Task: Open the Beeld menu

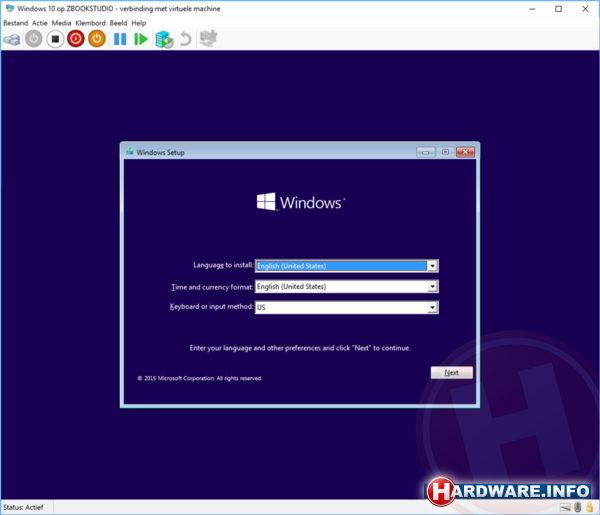Action: coord(119,23)
